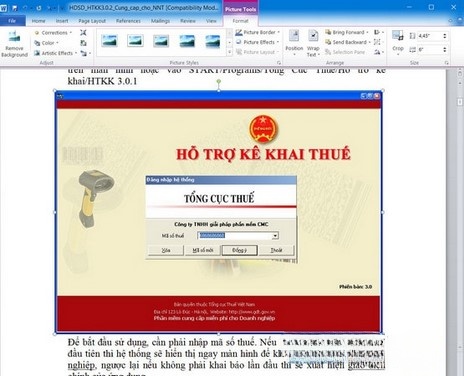Expand the full Picture Styles gallery
Screen dimensions: 464x376
[x=230, y=52]
